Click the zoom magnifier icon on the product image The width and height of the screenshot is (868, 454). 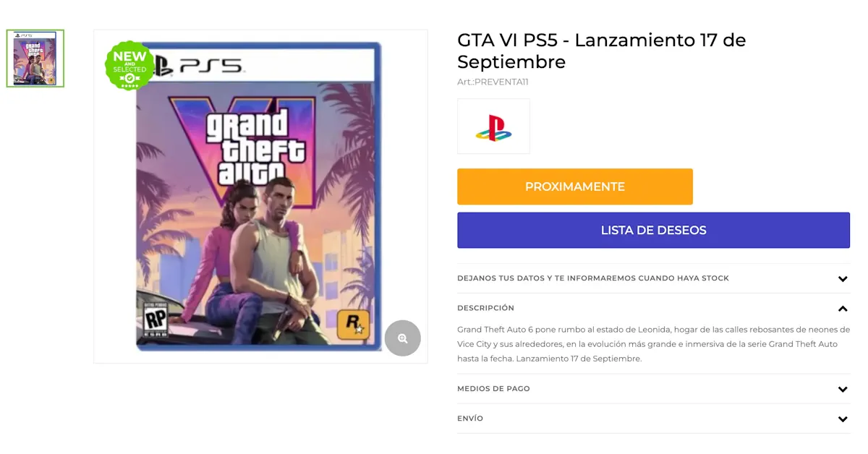pos(403,338)
